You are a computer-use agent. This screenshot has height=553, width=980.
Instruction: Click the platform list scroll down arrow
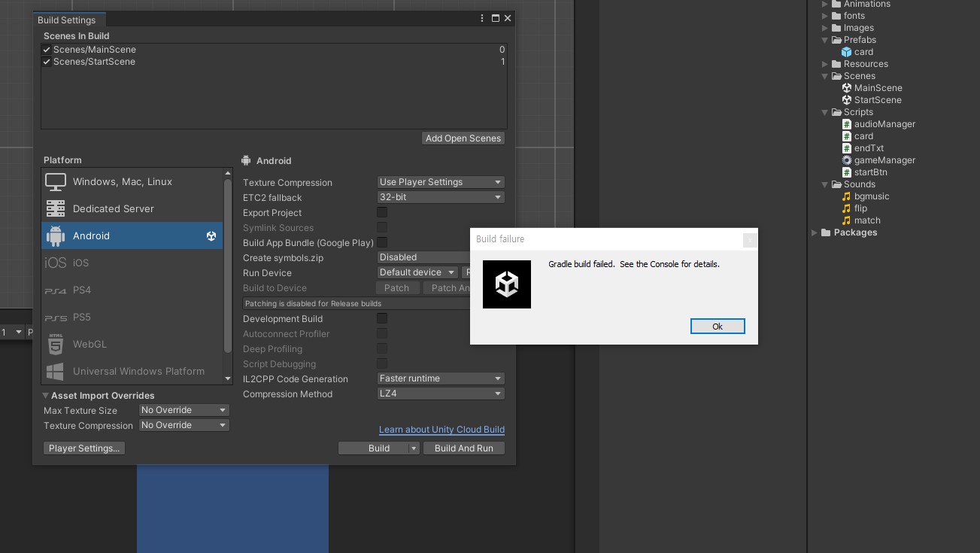228,378
